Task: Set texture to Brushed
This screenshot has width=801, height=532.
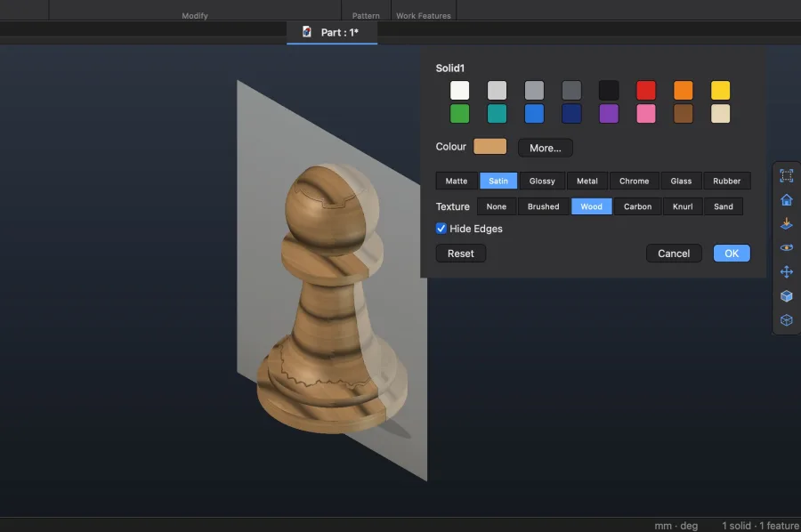Action: pos(543,206)
